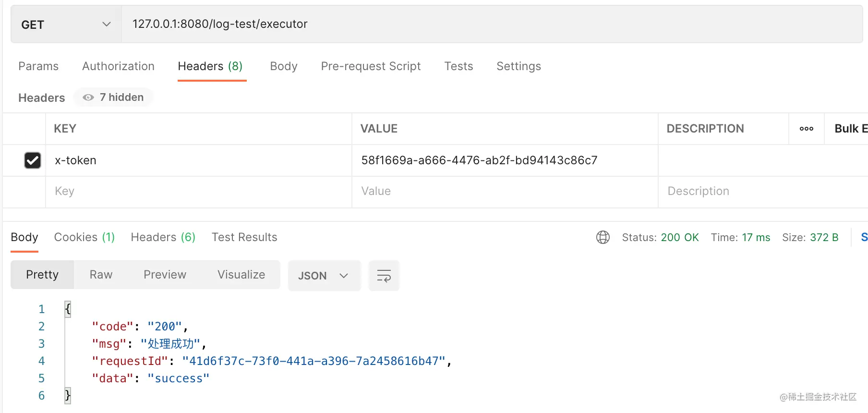Open the GET method dropdown
Viewport: 868px width, 413px height.
click(x=66, y=24)
